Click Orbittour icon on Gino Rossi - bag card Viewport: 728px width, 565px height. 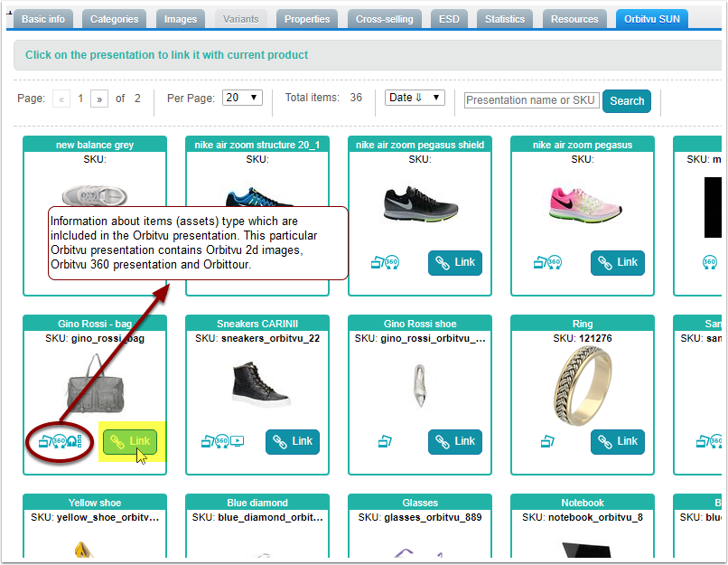[74, 441]
